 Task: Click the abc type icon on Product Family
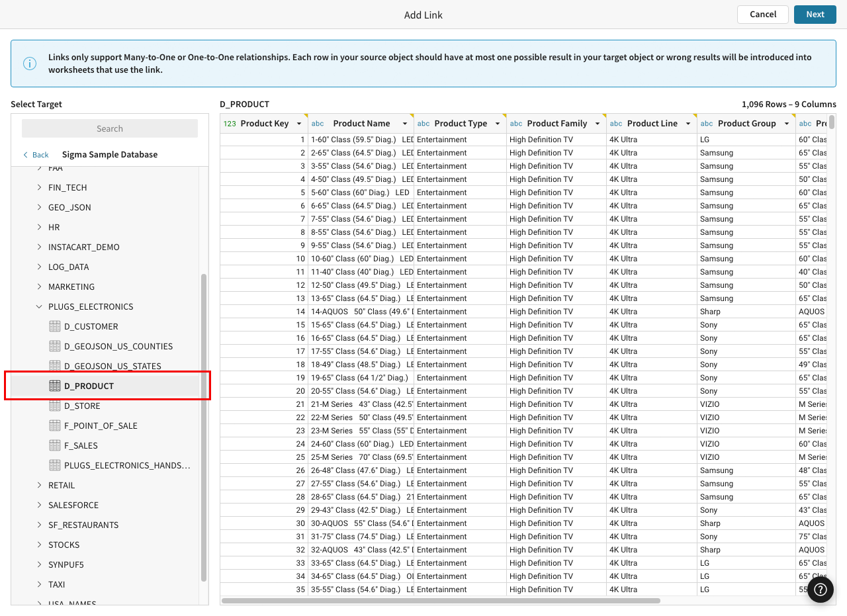pos(516,124)
